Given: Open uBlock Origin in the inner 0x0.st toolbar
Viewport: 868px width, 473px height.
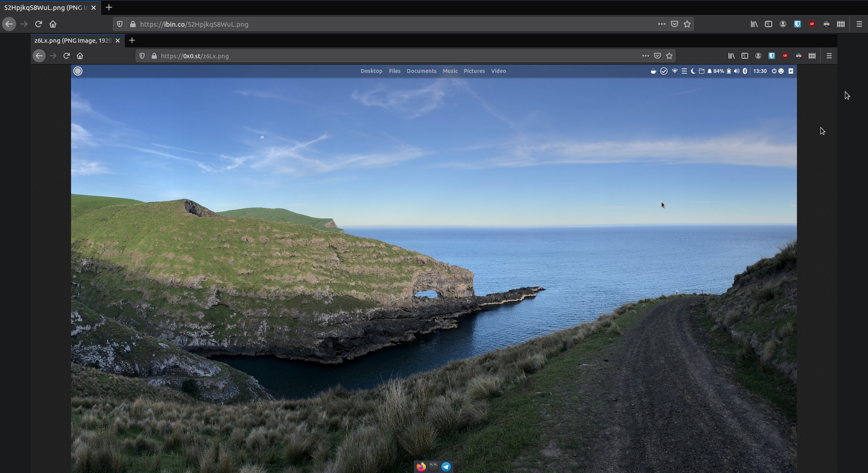Looking at the screenshot, I should point(785,56).
